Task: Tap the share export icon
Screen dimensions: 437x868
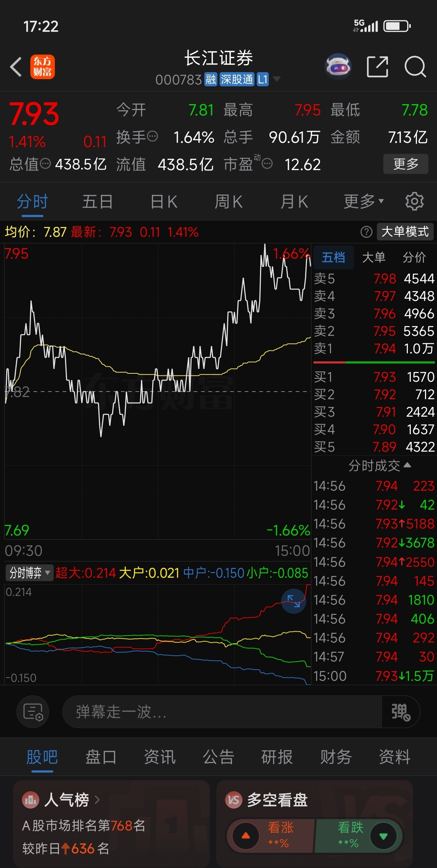Action: (377, 67)
